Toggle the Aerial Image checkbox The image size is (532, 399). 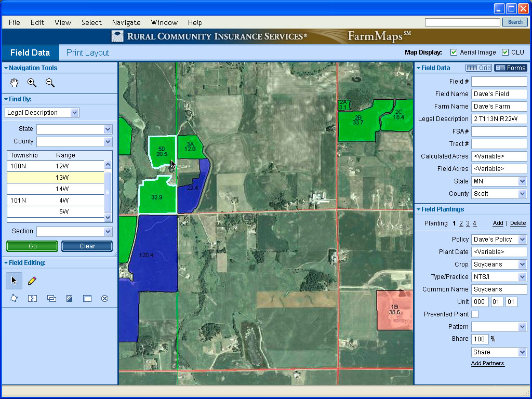pyautogui.click(x=454, y=52)
